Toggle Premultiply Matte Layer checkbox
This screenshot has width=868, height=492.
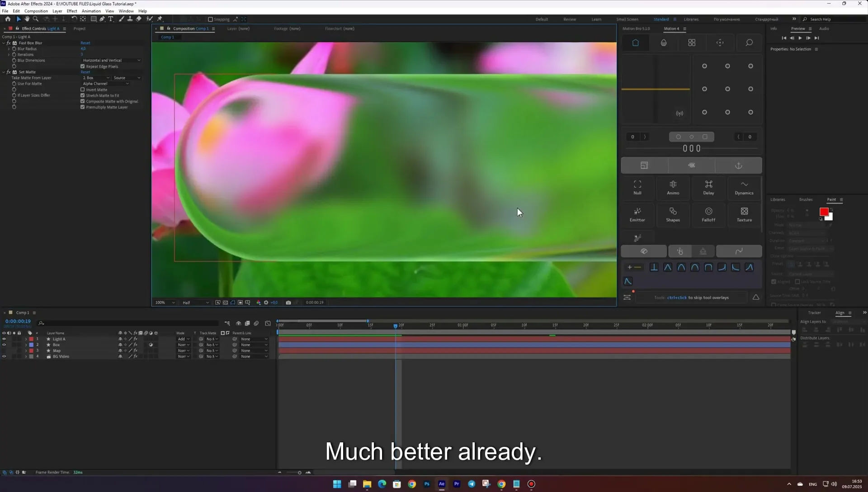click(x=83, y=107)
